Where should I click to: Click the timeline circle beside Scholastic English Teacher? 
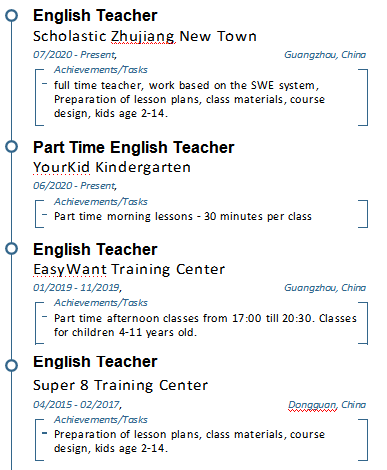point(12,15)
